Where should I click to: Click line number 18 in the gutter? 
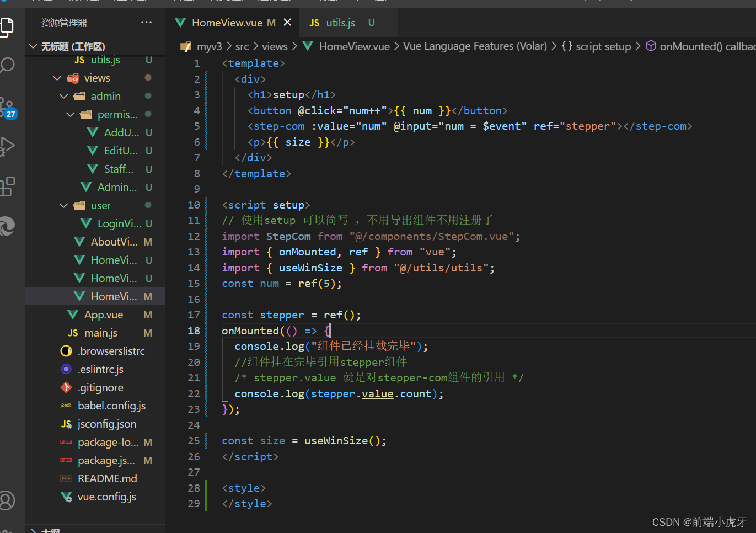pos(194,331)
